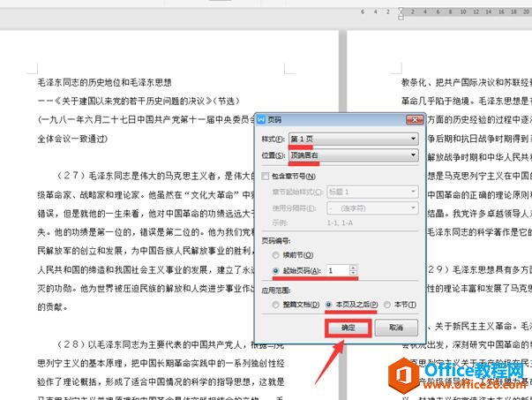Select the 续前节 radio button

coord(277,255)
